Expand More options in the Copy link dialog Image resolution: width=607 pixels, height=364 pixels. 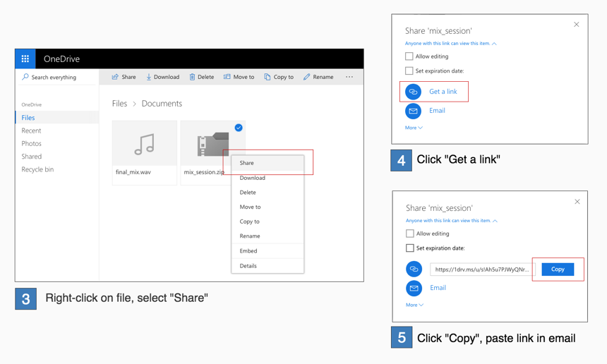coord(414,305)
